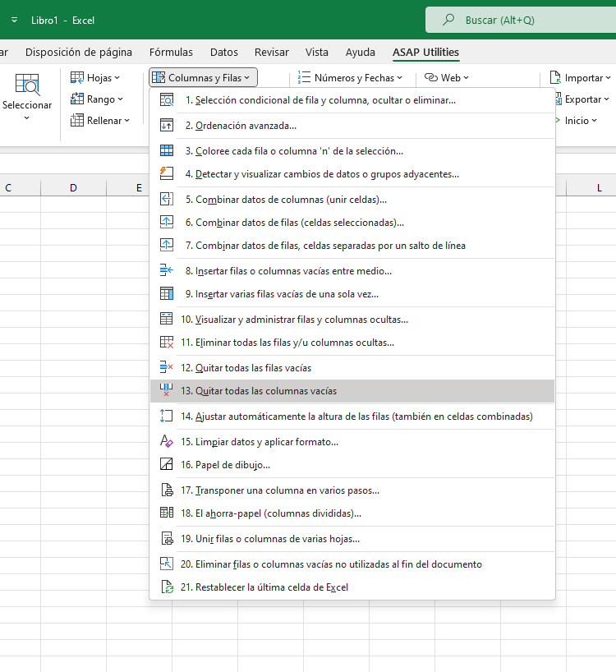Select the Ayuda tab
Viewport: 616px width, 672px height.
[x=361, y=53]
